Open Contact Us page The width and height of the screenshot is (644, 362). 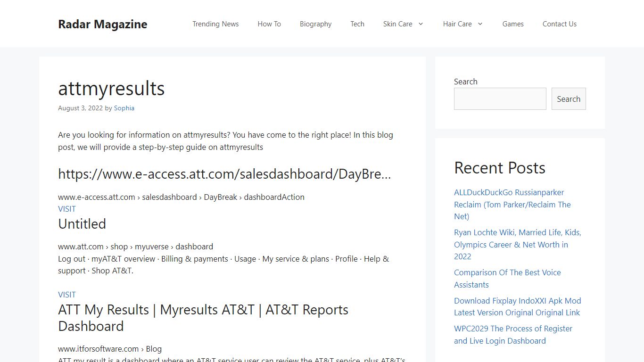pos(559,24)
